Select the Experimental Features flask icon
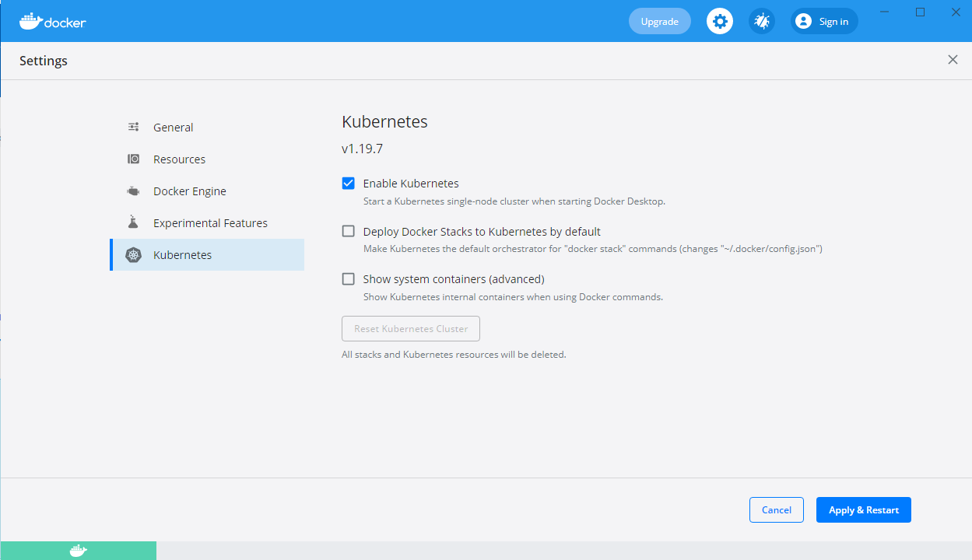The height and width of the screenshot is (560, 972). point(133,222)
